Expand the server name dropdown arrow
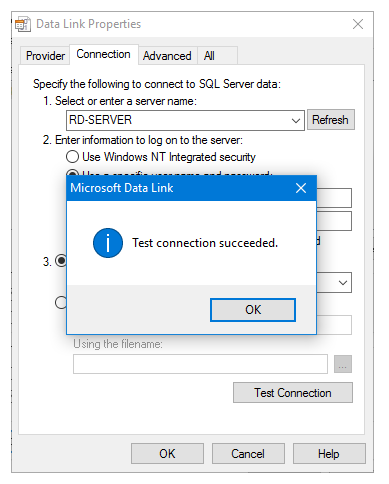Viewport: 389px width, 484px height. pos(296,120)
